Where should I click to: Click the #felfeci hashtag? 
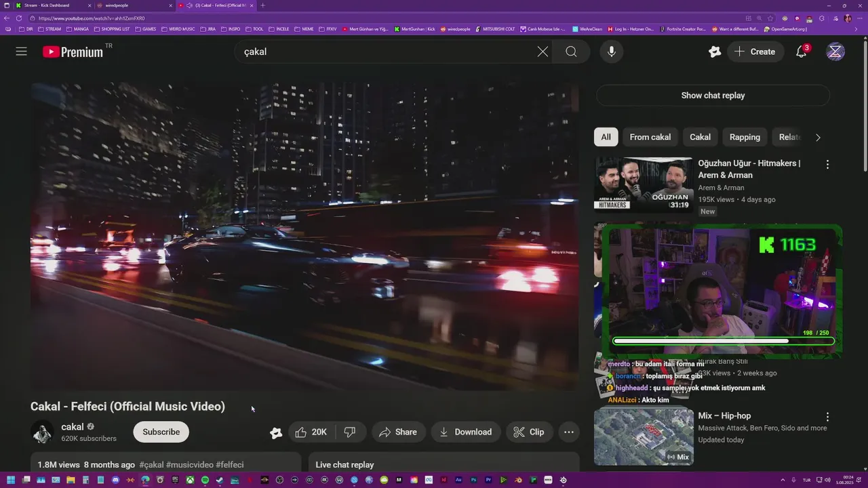tap(230, 465)
